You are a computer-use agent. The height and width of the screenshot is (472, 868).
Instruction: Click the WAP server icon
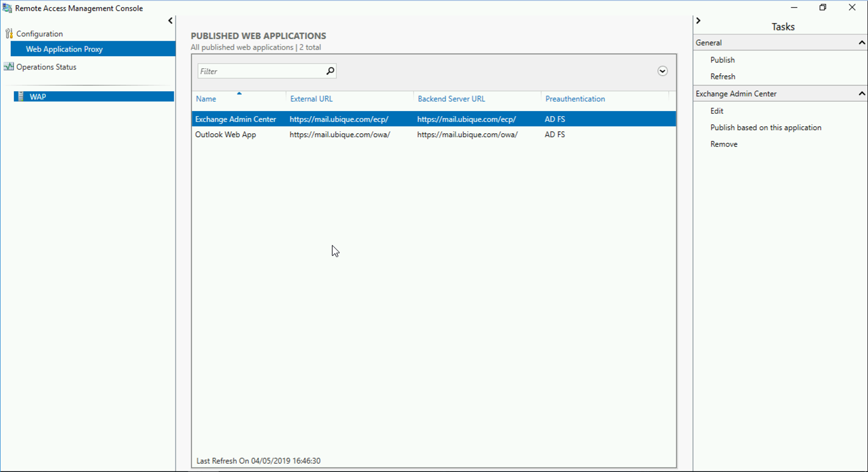tap(21, 96)
